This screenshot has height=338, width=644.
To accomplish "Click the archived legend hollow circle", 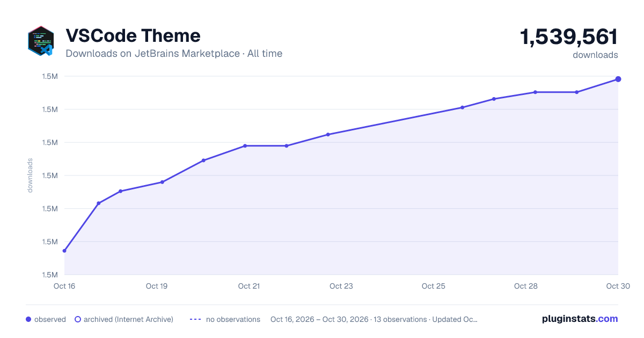I will [x=78, y=319].
